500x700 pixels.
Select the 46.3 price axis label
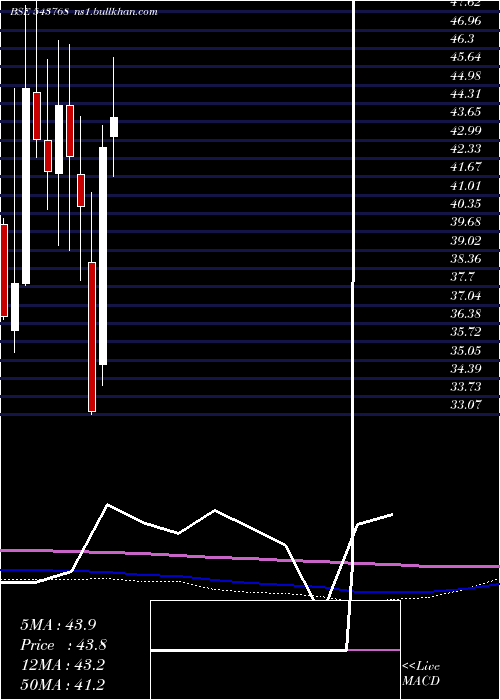coord(462,39)
